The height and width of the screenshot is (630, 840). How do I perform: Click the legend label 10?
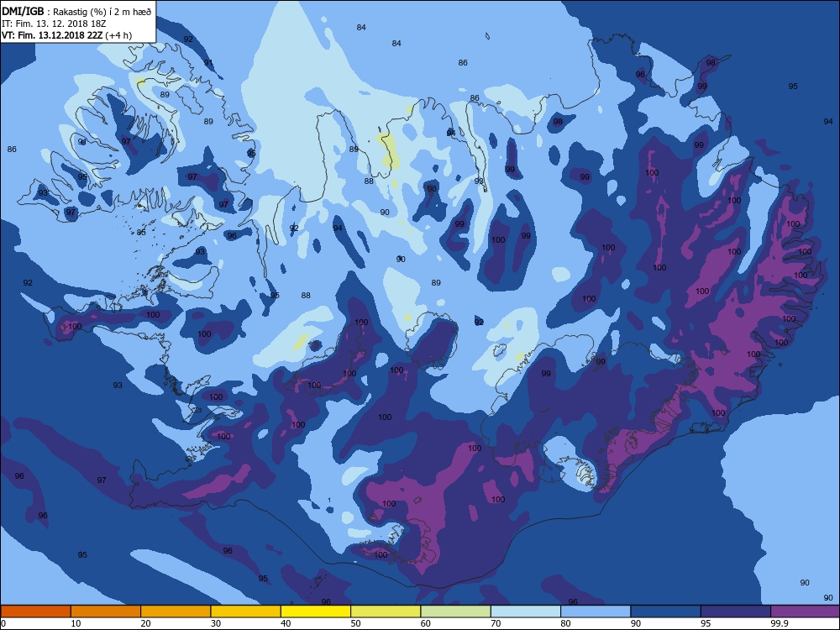76,623
